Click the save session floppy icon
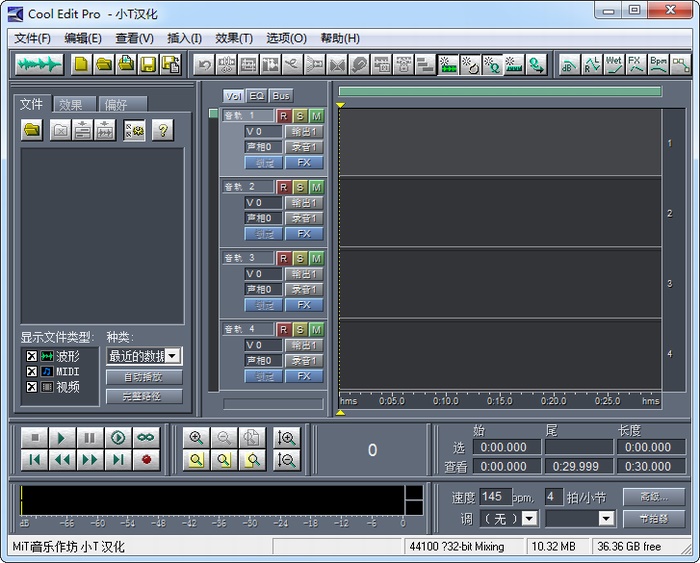Image resolution: width=700 pixels, height=563 pixels. [149, 65]
